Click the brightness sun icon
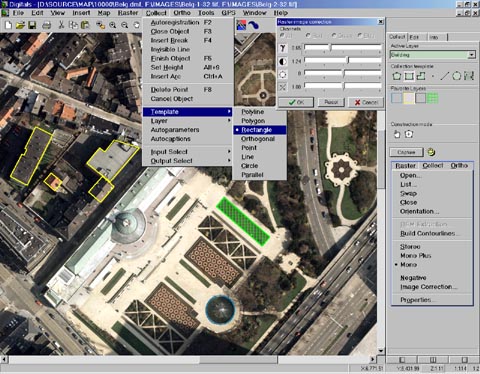Viewport: 480px width, 374px height. [283, 74]
